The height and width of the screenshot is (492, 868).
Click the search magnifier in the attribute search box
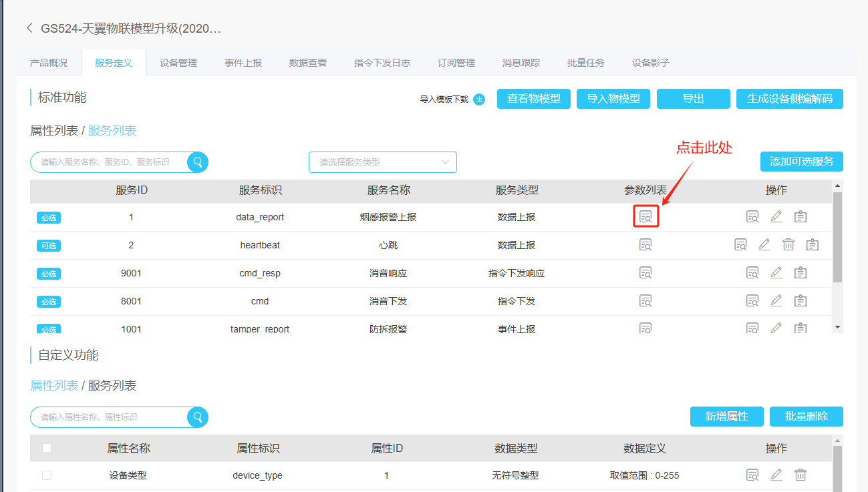coord(198,417)
